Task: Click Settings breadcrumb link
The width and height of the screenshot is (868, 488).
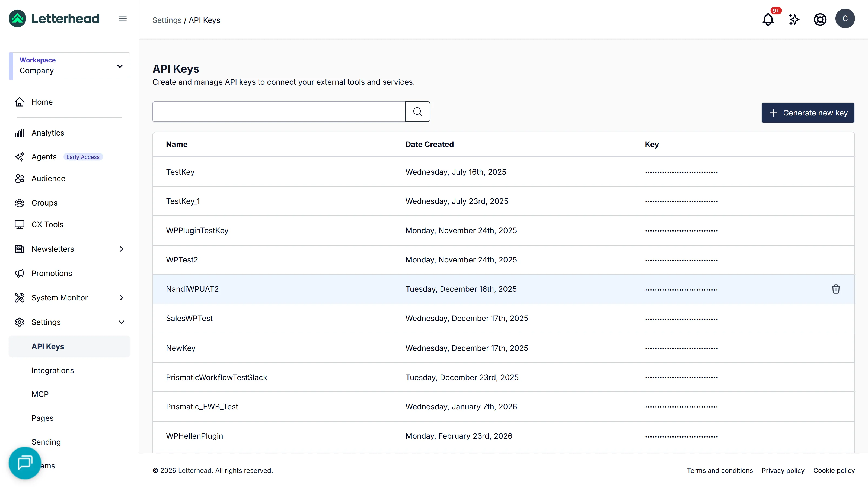Action: click(x=167, y=20)
